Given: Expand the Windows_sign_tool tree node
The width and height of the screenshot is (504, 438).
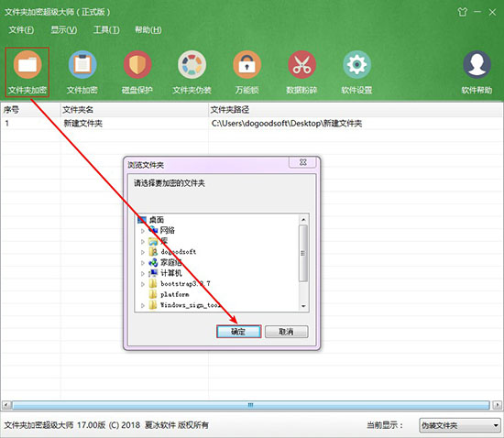Looking at the screenshot, I should pos(143,305).
